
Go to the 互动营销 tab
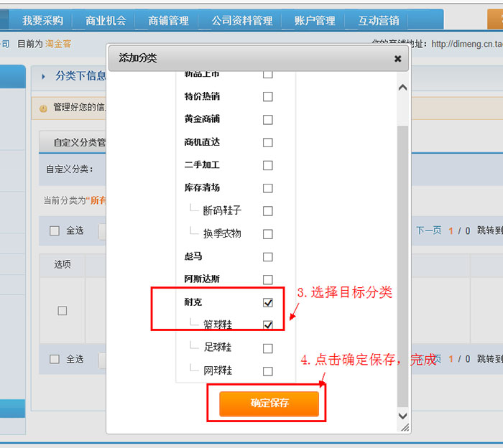(x=379, y=20)
